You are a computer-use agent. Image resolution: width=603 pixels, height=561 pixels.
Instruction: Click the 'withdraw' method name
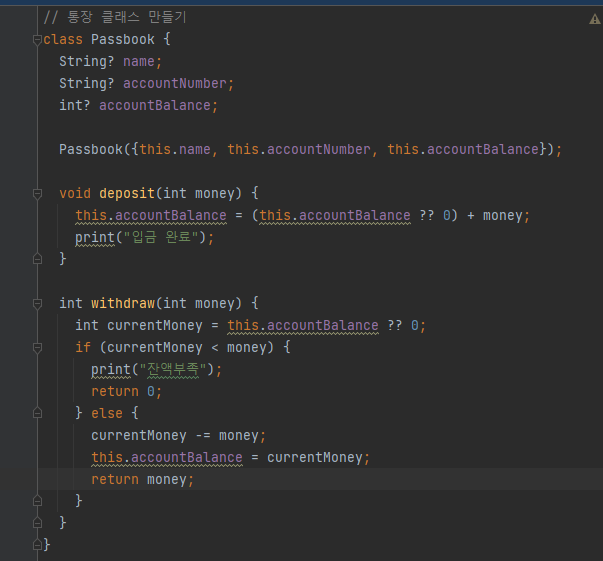point(123,303)
